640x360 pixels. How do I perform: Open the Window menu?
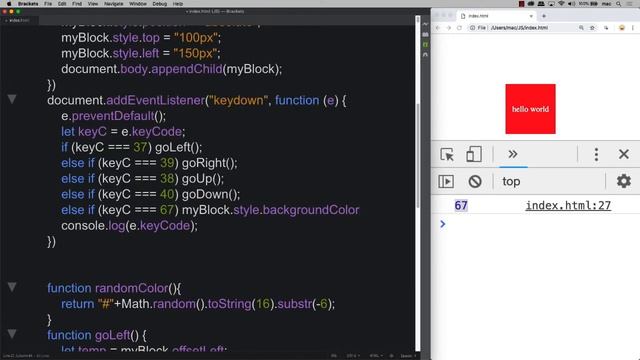pos(138,4)
